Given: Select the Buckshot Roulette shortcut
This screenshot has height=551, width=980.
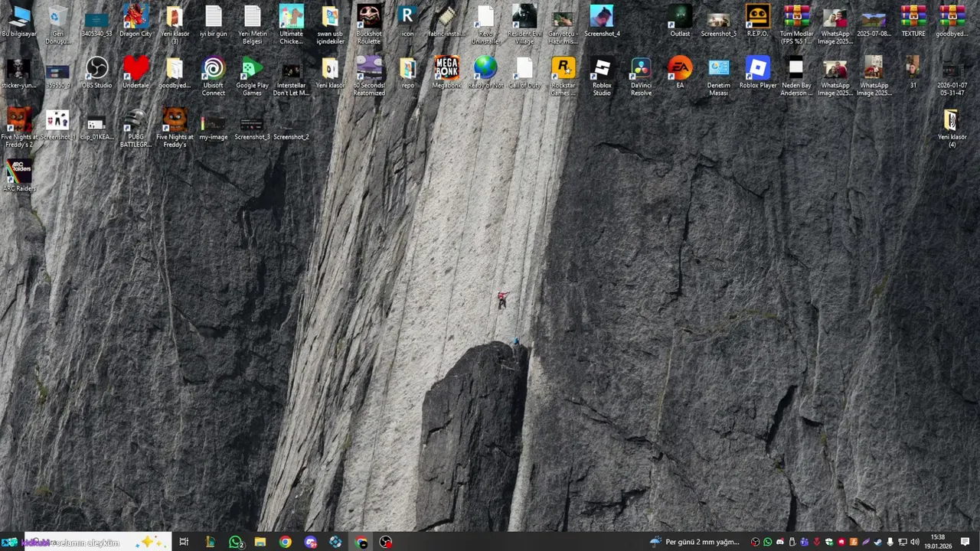Looking at the screenshot, I should 369,24.
